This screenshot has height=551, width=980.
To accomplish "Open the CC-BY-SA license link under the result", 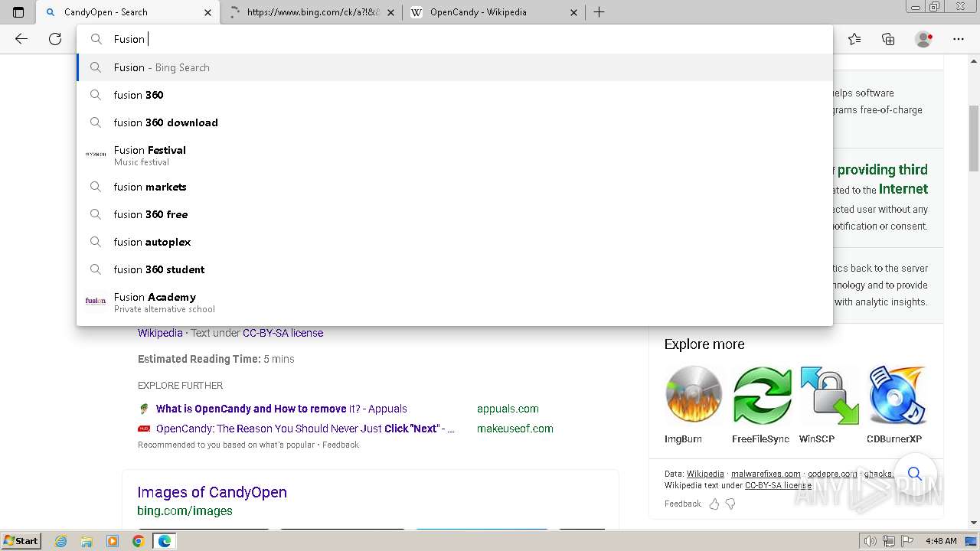I will pyautogui.click(x=283, y=333).
